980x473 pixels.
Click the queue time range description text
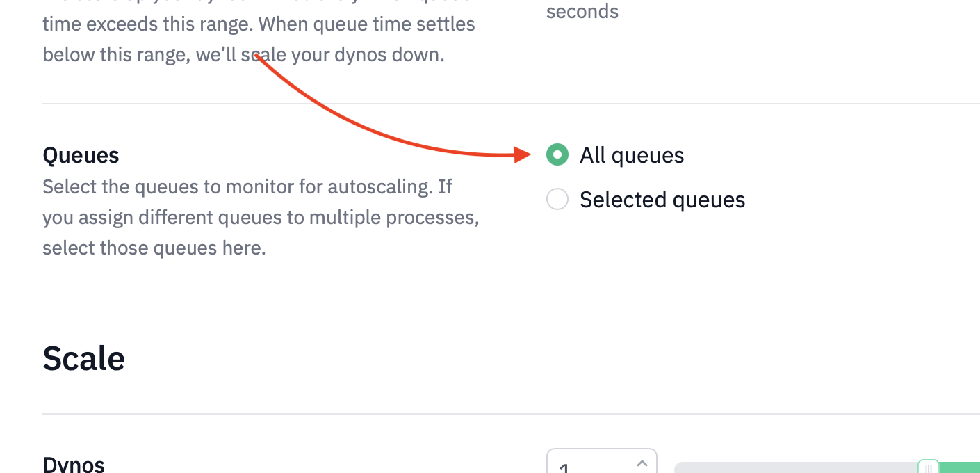(259, 40)
